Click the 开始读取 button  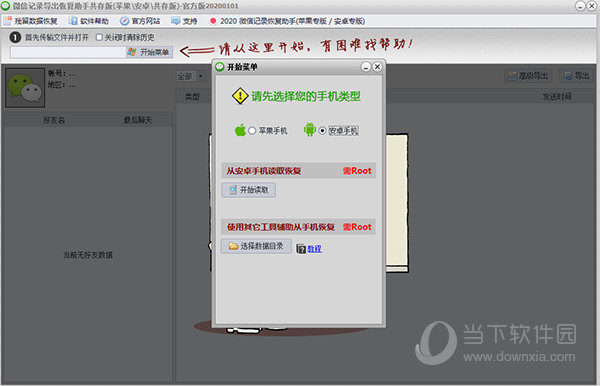[x=249, y=190]
